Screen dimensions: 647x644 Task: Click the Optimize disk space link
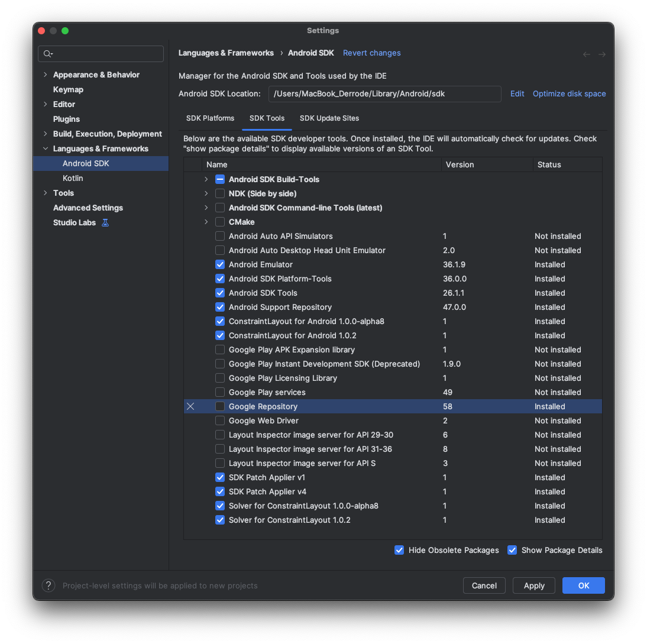(569, 93)
